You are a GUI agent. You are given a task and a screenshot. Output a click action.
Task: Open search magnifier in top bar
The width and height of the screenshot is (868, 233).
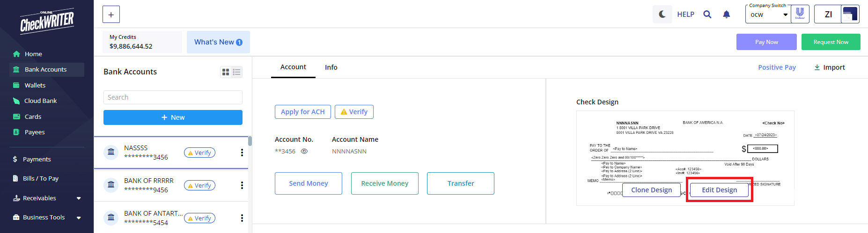707,15
